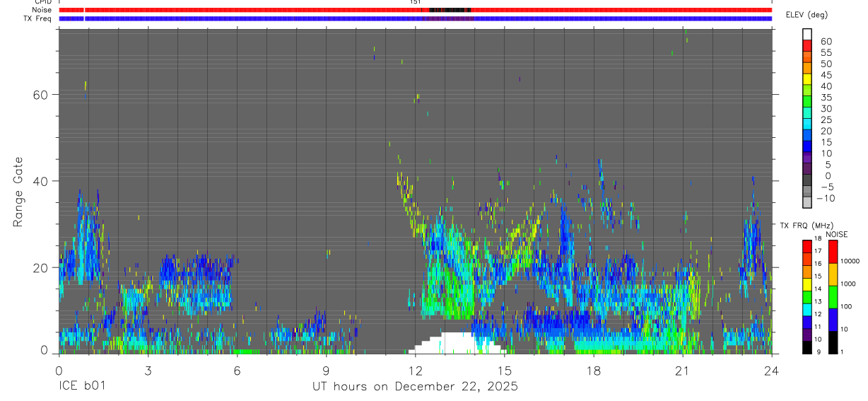Click the x-axis tick label '24'

tap(771, 371)
